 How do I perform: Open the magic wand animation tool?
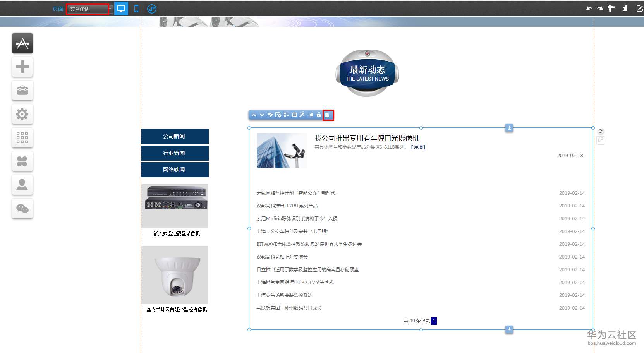302,115
